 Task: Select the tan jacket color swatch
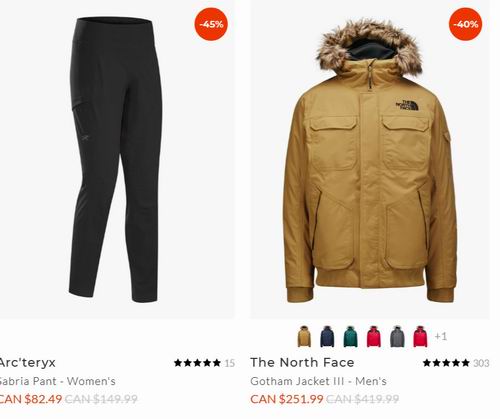pyautogui.click(x=304, y=336)
